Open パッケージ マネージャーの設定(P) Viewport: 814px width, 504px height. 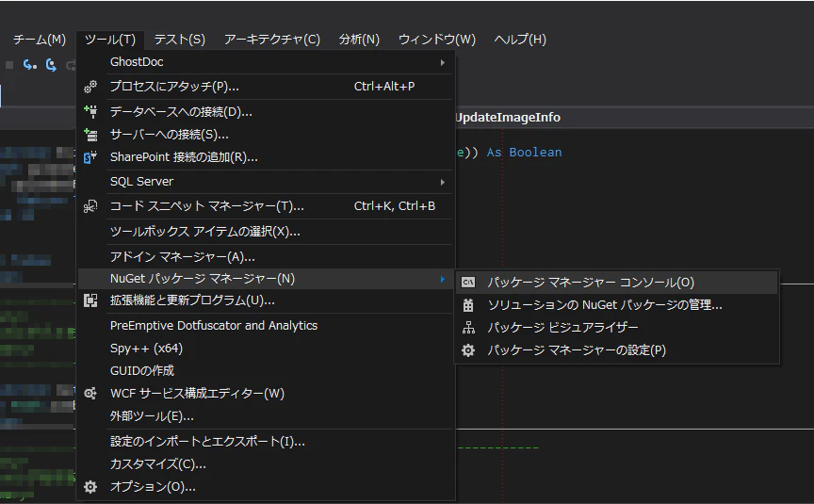point(617,350)
